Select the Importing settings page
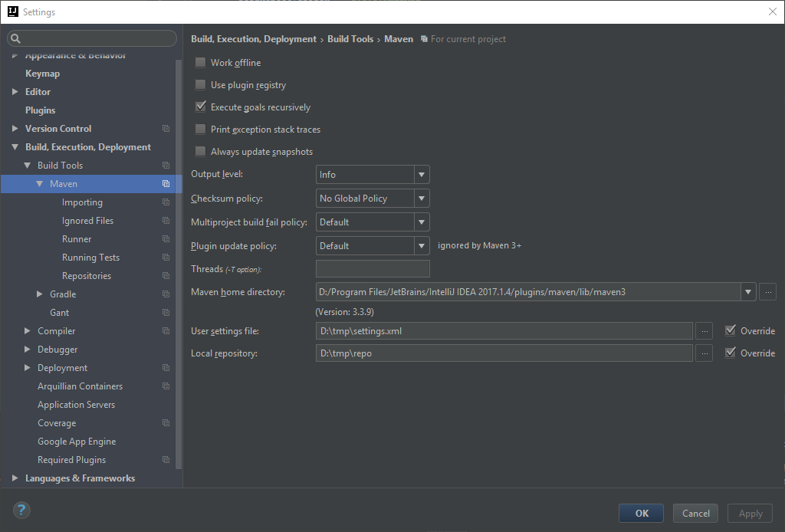 [x=82, y=202]
